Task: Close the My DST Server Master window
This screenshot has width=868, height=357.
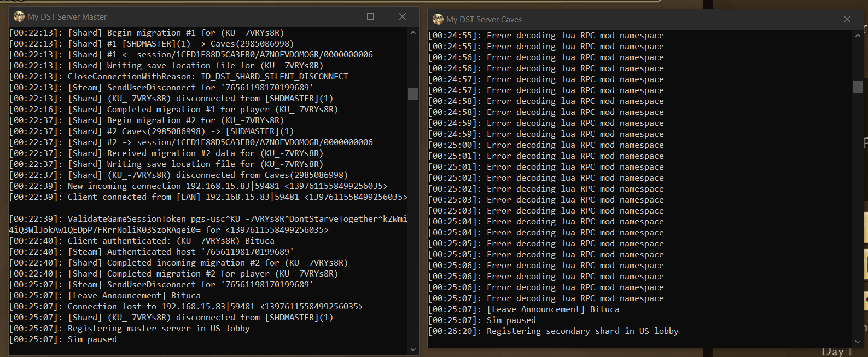Action: click(x=403, y=16)
